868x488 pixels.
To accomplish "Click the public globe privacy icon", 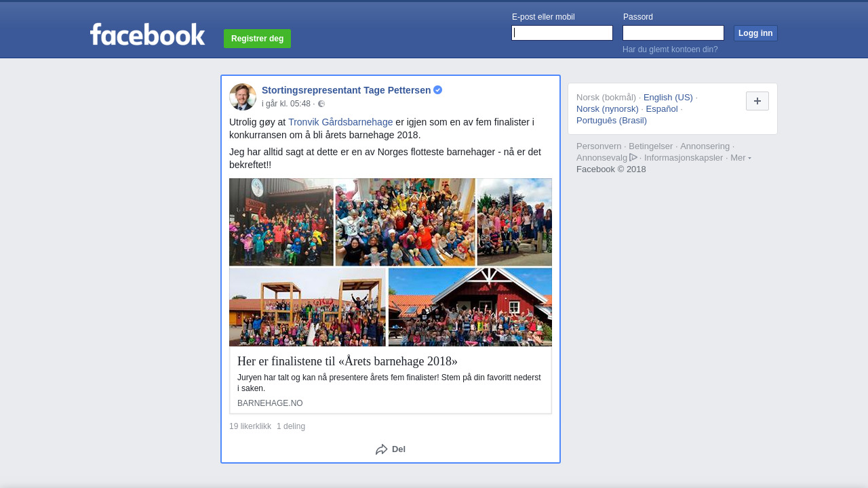I will click(x=321, y=104).
